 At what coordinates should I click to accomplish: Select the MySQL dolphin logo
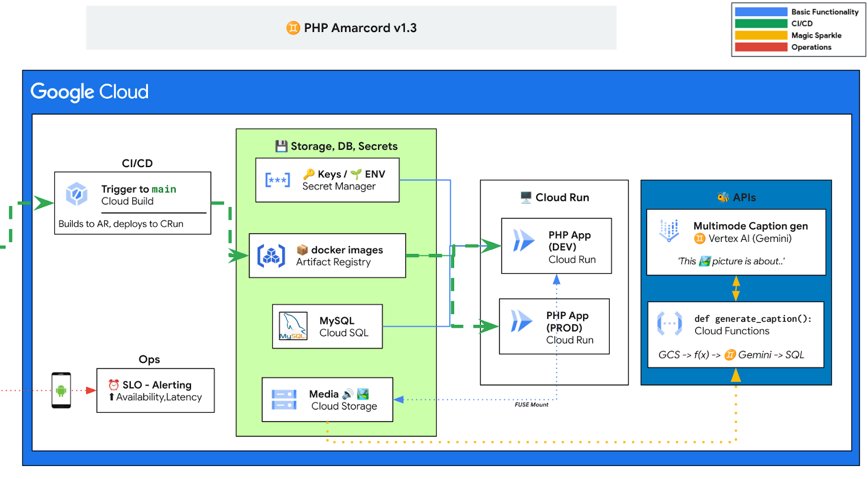click(293, 326)
